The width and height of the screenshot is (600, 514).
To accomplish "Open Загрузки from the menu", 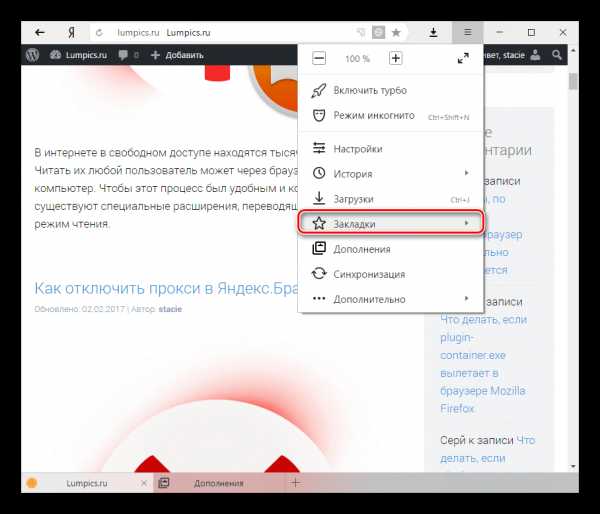I will tap(391, 199).
